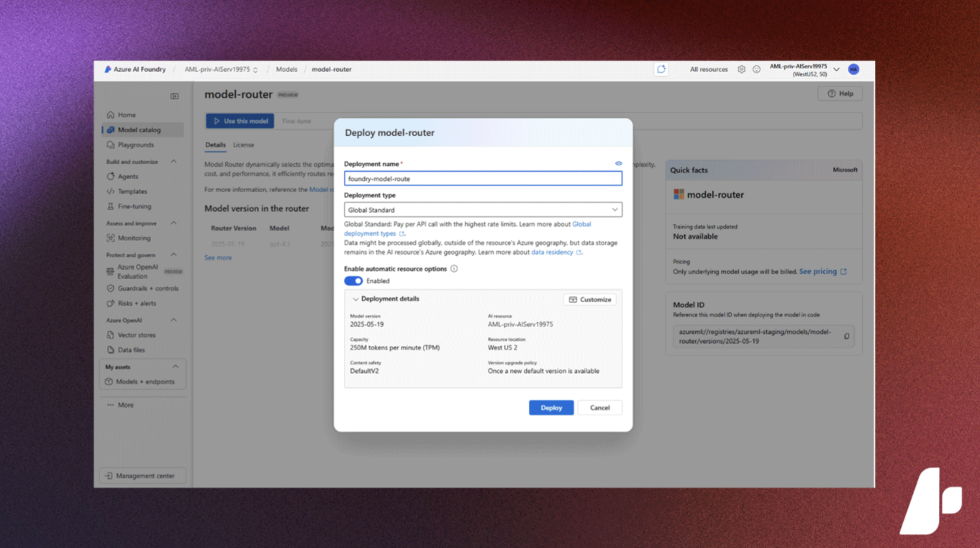Copy the Model ID using the copy icon
The width and height of the screenshot is (980, 548).
[x=846, y=337]
